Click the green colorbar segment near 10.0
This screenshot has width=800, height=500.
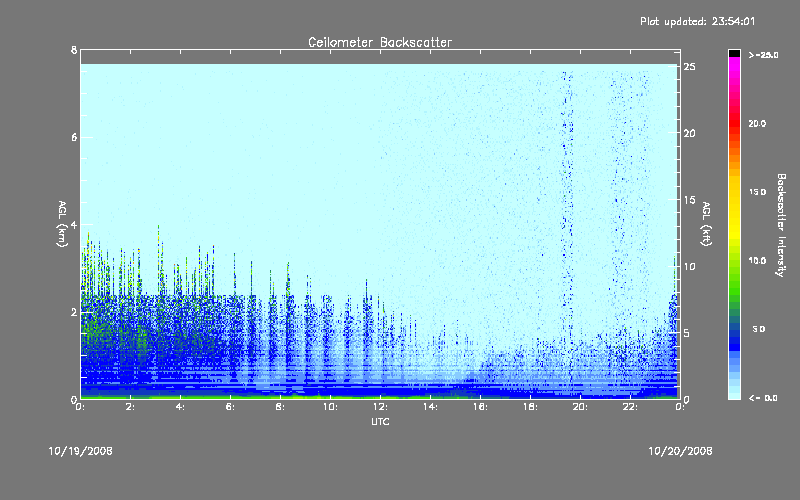point(734,261)
